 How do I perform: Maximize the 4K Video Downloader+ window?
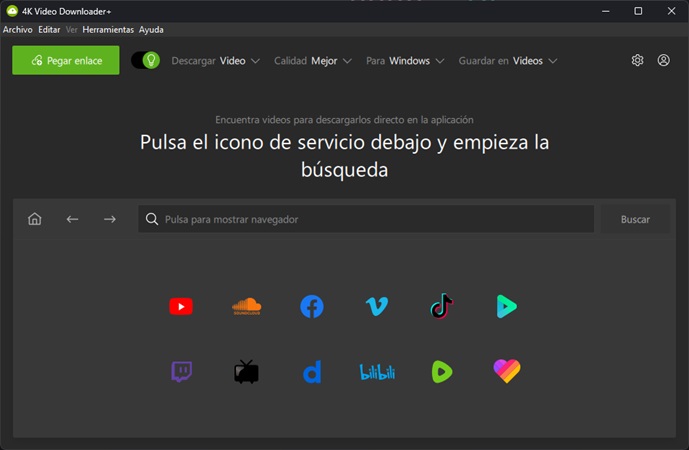pos(638,11)
